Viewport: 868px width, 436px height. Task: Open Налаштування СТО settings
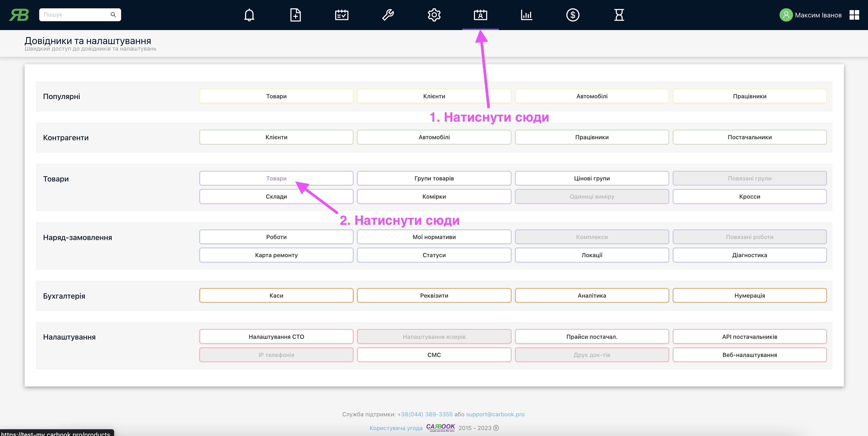pos(276,337)
